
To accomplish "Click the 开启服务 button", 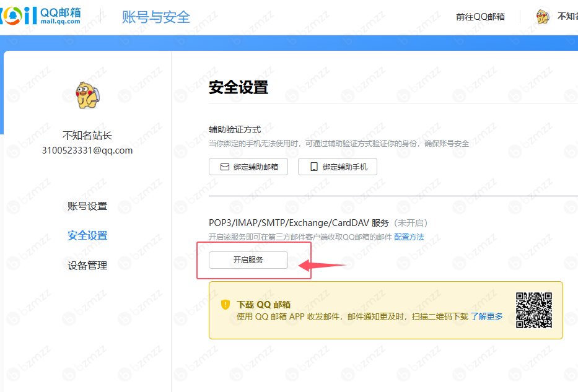I will point(248,260).
